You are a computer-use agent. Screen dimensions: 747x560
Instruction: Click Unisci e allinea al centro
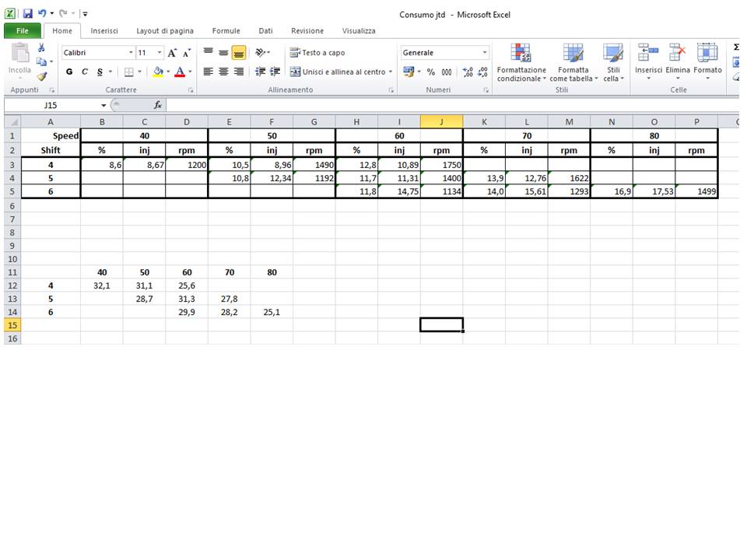click(337, 72)
